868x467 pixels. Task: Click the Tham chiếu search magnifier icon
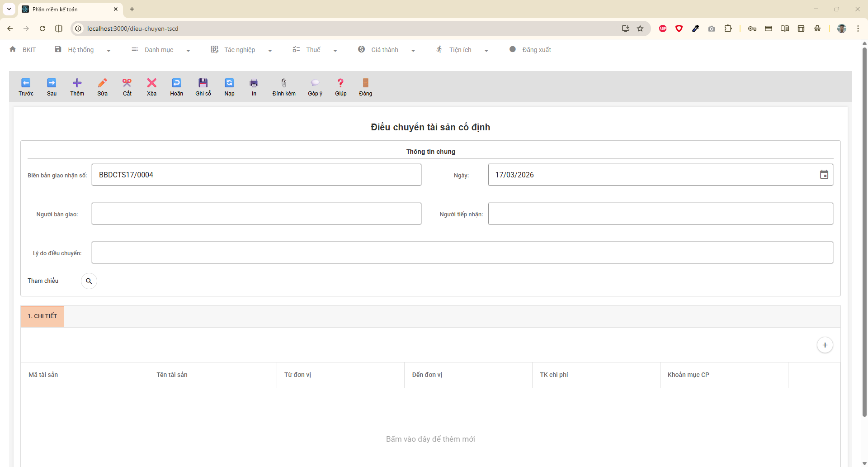pyautogui.click(x=89, y=281)
